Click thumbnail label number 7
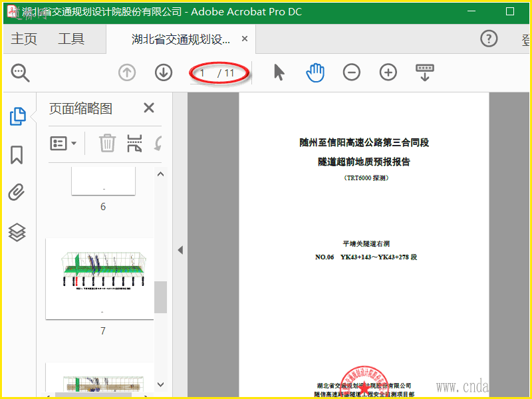 coord(103,331)
